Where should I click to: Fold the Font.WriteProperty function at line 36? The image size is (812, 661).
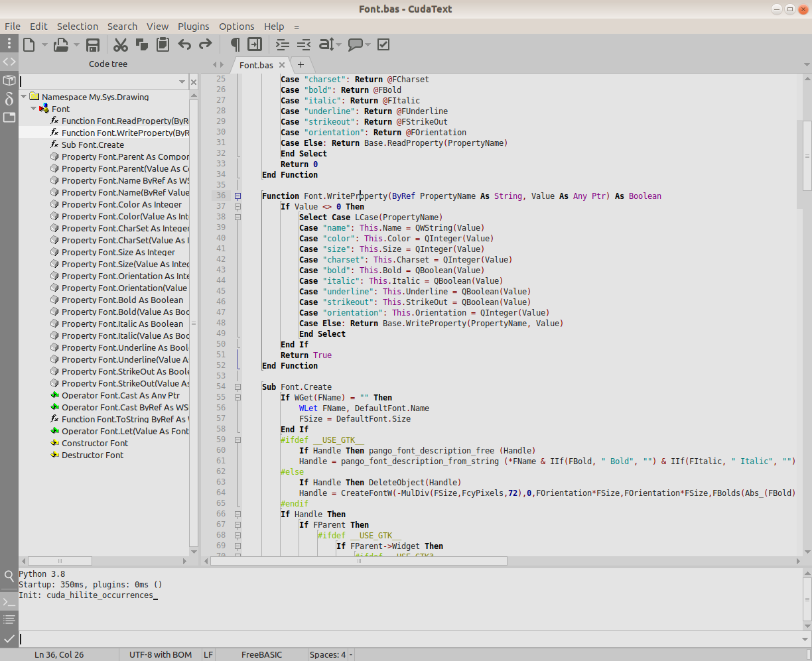click(x=237, y=196)
